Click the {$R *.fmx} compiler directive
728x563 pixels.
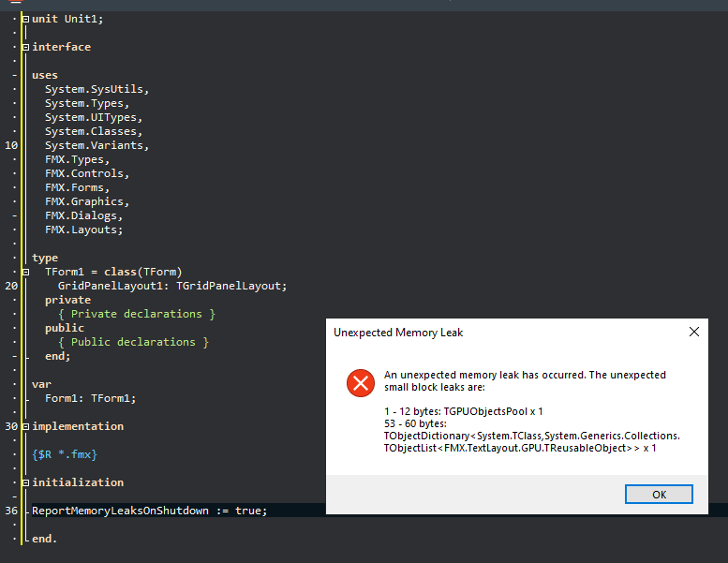coord(65,454)
